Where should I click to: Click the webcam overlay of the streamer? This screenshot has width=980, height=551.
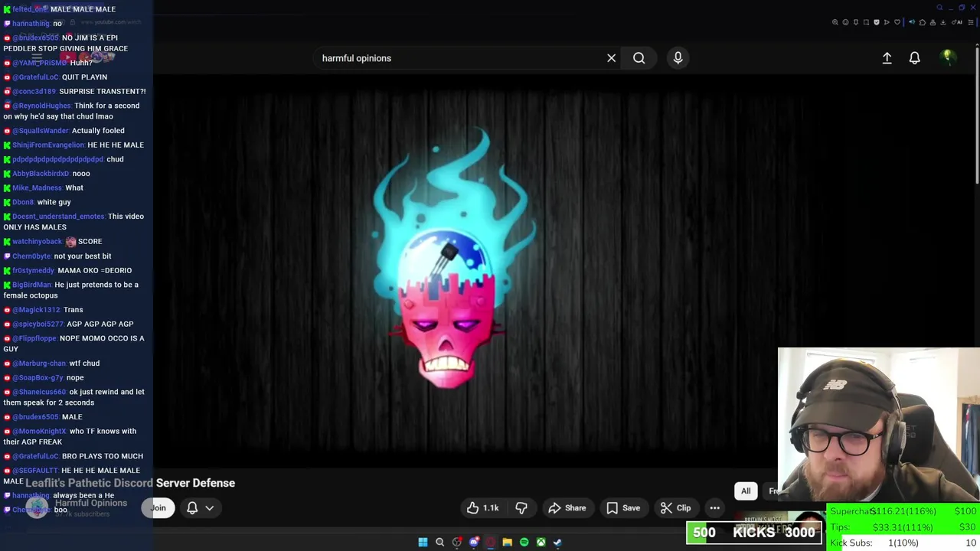[878, 425]
